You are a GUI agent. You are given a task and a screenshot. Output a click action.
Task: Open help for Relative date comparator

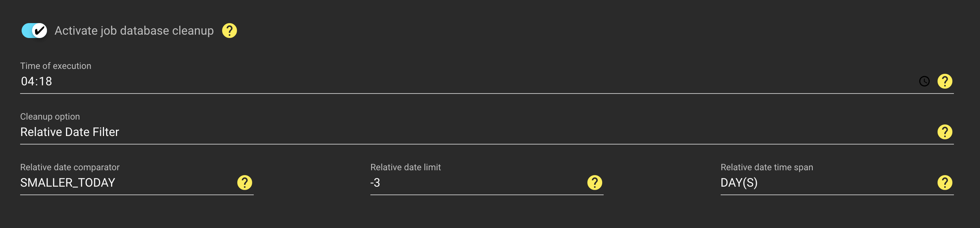(x=244, y=182)
